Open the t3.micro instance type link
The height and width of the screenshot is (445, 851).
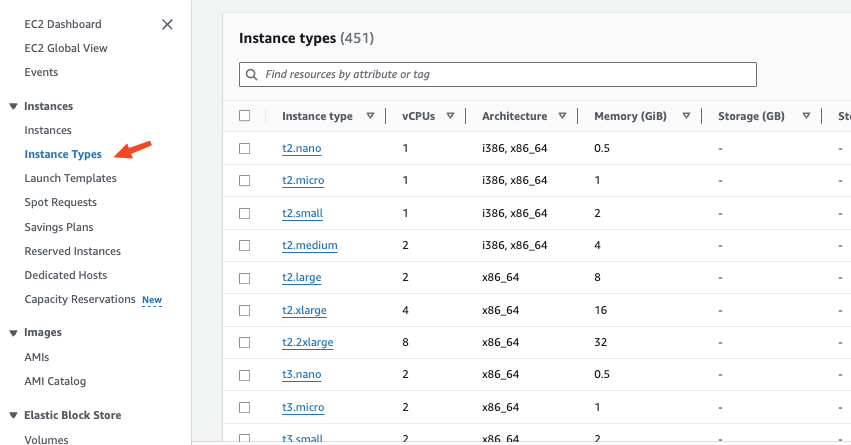(303, 407)
